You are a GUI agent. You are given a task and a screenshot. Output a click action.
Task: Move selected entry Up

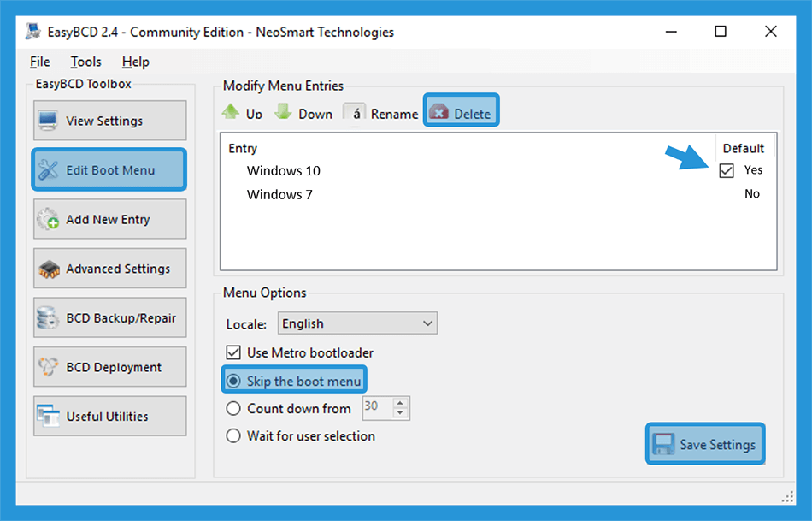pos(243,113)
